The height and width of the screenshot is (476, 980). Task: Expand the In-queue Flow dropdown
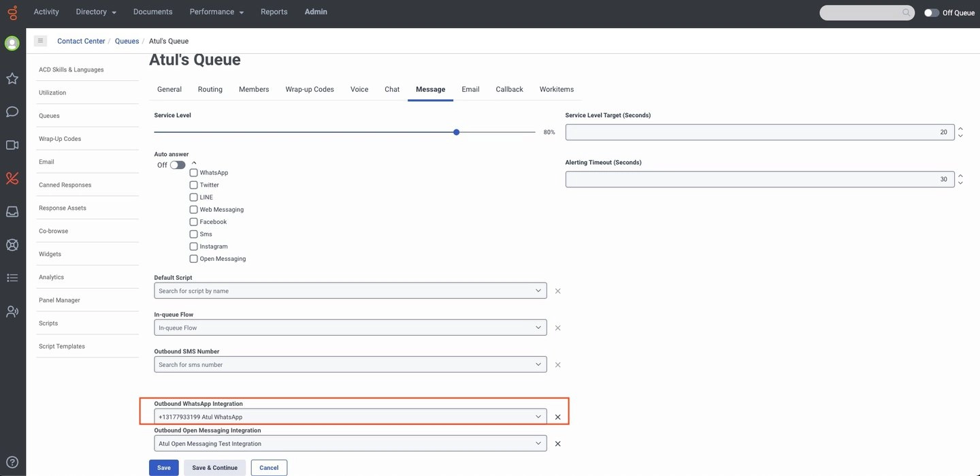[x=350, y=328]
